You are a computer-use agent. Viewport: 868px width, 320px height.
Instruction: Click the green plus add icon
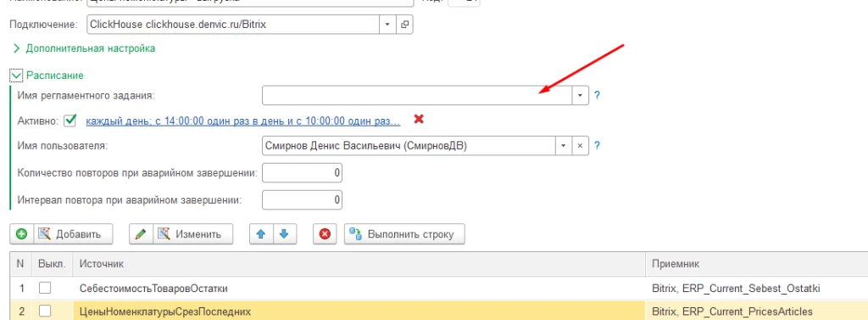click(x=21, y=234)
